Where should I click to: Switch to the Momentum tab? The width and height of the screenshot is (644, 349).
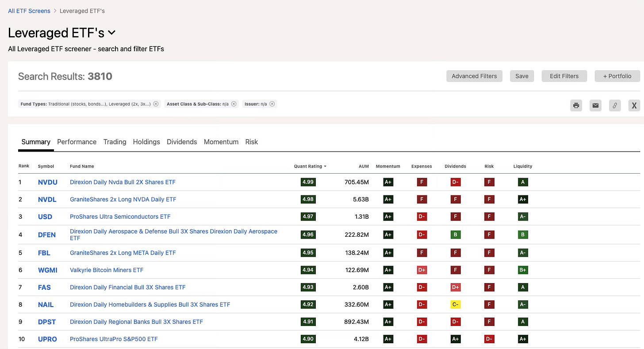tap(221, 142)
